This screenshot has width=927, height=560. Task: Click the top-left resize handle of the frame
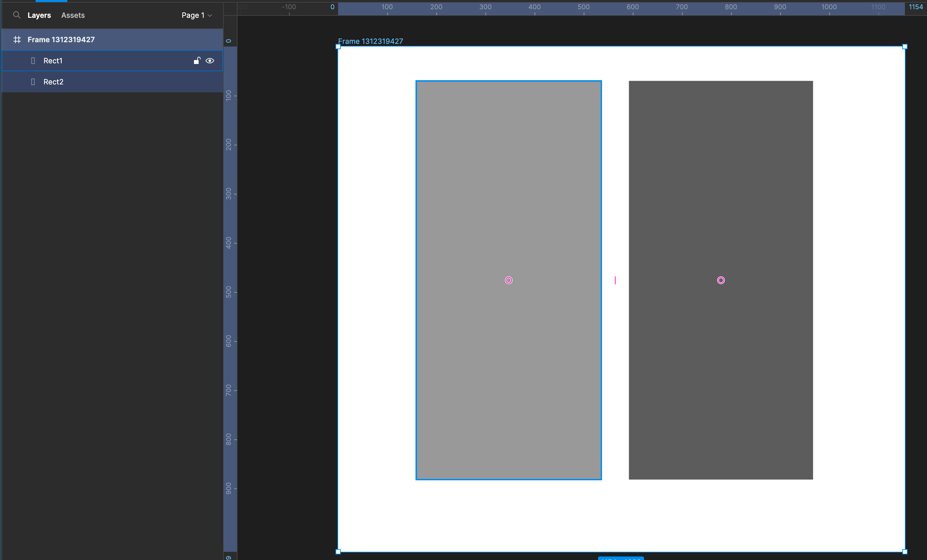338,47
